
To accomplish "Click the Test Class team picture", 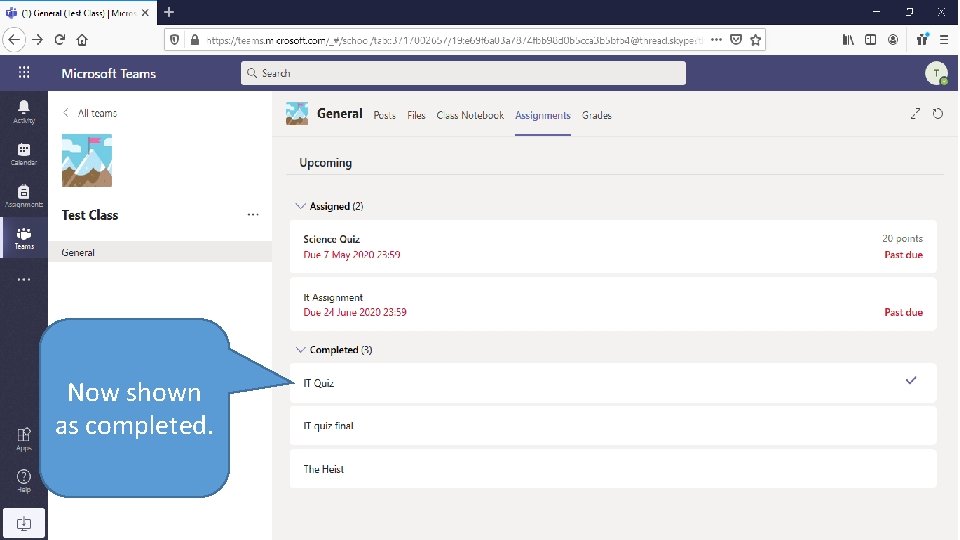I will (87, 160).
